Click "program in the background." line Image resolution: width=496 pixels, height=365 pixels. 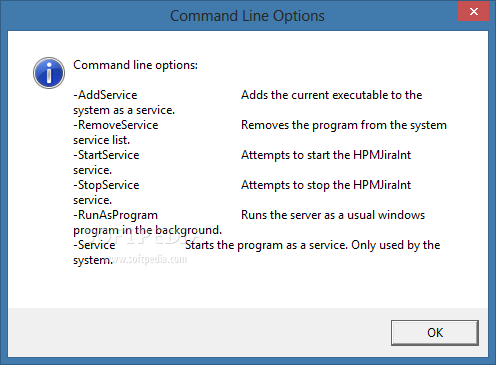[147, 230]
